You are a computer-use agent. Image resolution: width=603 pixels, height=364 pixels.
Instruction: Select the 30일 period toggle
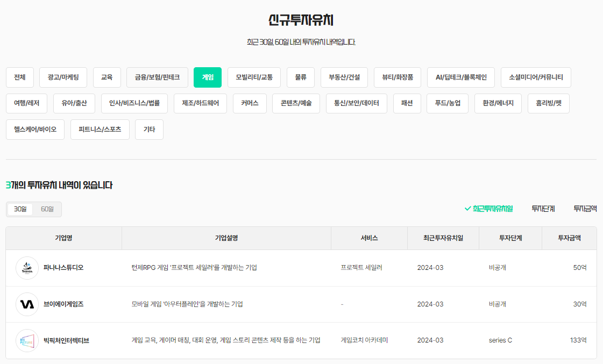click(x=20, y=209)
